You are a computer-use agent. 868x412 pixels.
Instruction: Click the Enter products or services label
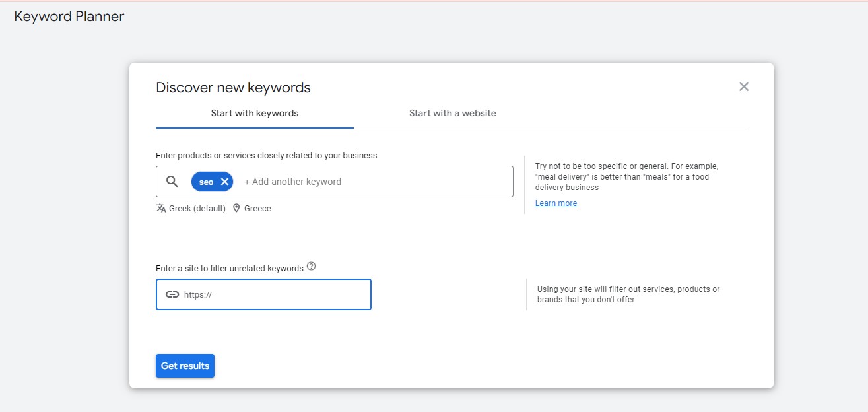266,156
